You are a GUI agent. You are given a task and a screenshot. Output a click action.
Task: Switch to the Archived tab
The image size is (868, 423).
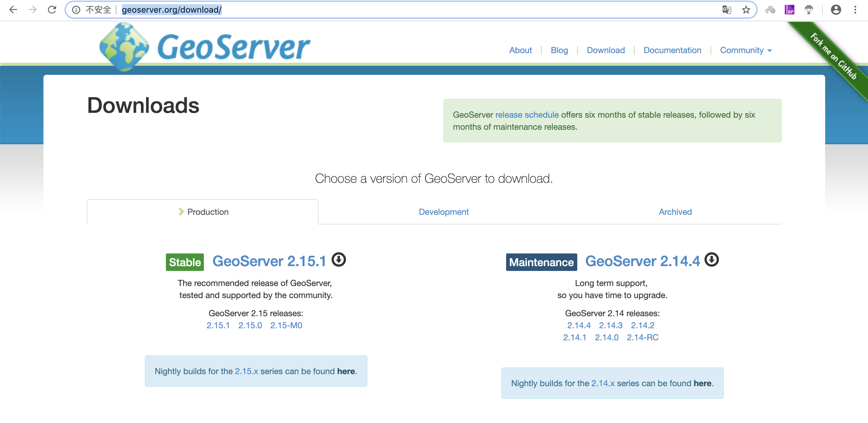click(x=675, y=212)
